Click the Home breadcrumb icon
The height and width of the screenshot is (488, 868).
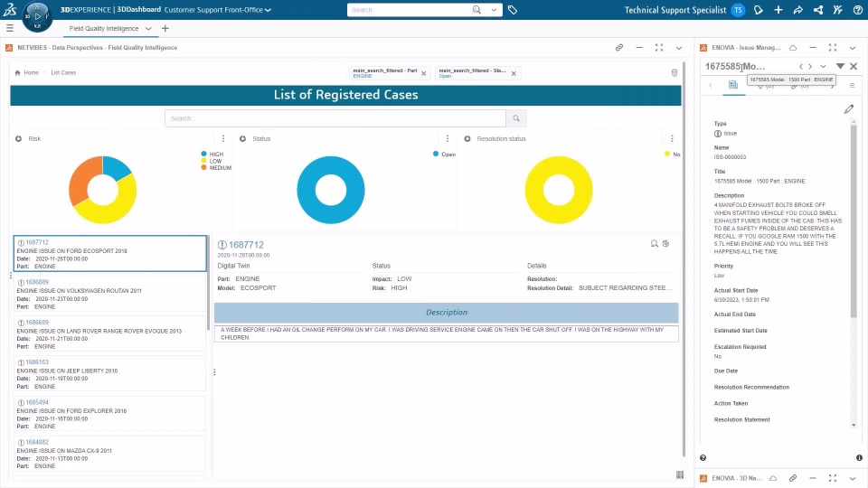point(18,72)
